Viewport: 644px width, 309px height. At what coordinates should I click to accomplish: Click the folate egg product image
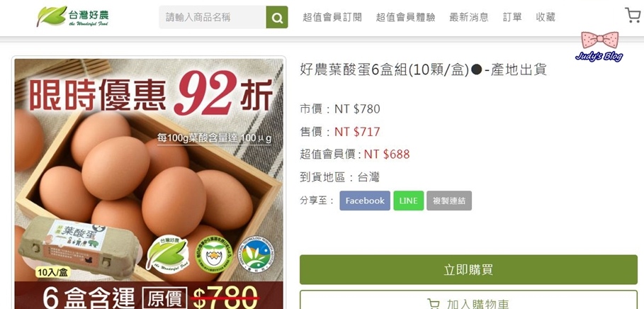149,184
